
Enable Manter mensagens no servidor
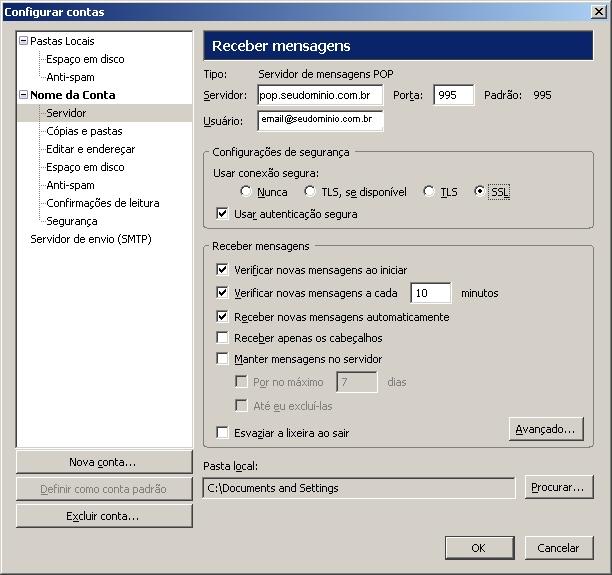222,358
